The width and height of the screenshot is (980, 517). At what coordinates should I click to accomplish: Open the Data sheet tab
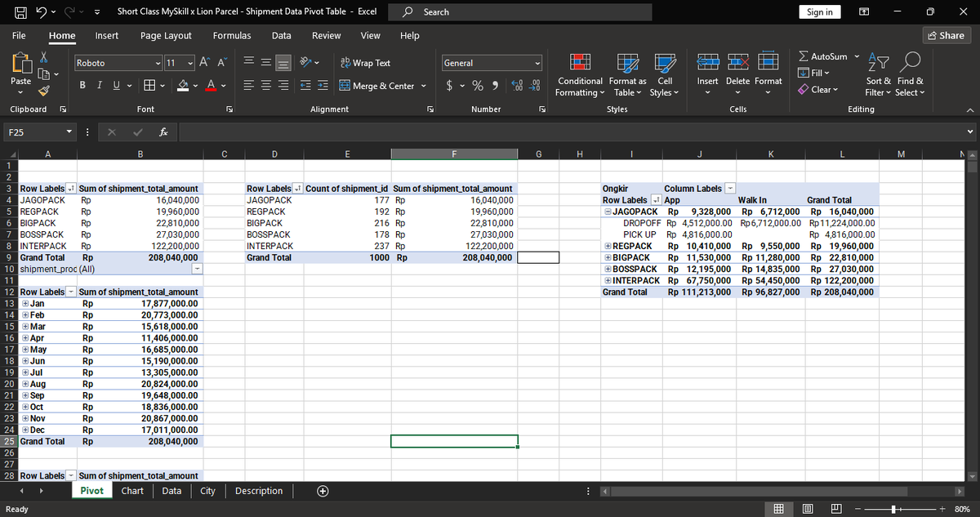point(171,491)
